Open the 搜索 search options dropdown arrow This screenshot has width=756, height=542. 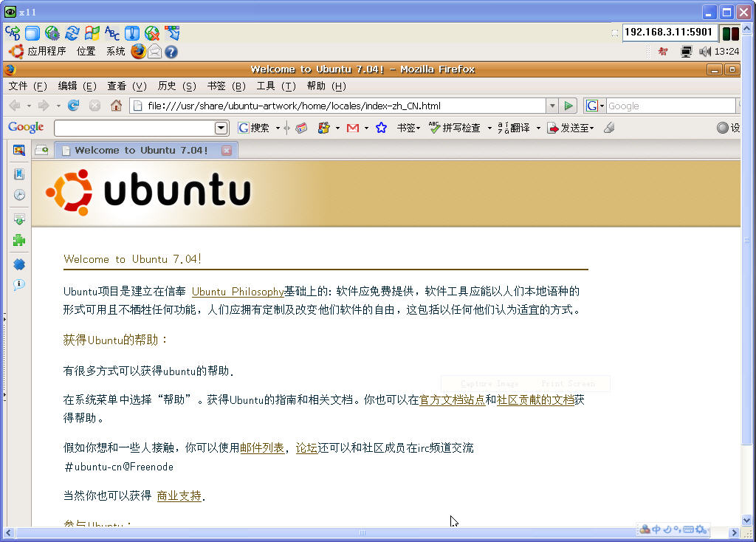(278, 128)
